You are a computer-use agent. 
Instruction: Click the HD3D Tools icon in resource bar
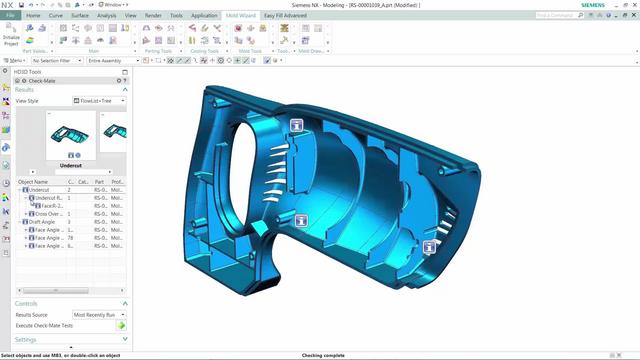[x=6, y=147]
